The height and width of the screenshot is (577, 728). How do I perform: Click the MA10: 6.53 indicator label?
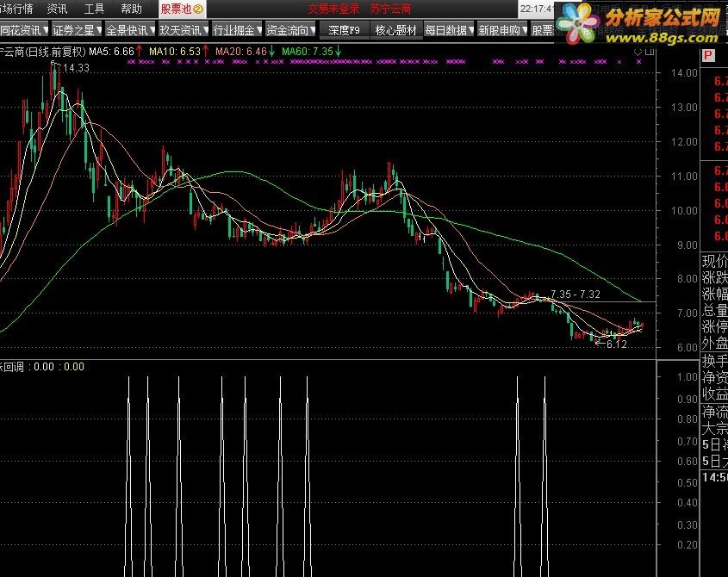coord(175,52)
